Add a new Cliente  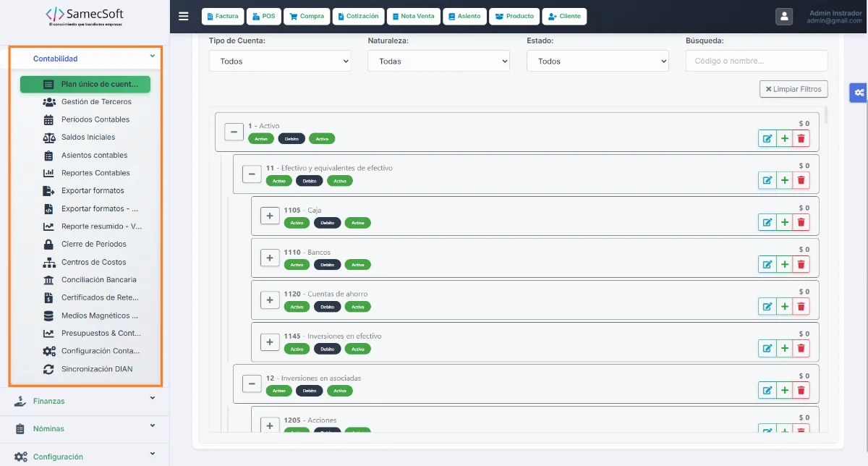tap(564, 16)
